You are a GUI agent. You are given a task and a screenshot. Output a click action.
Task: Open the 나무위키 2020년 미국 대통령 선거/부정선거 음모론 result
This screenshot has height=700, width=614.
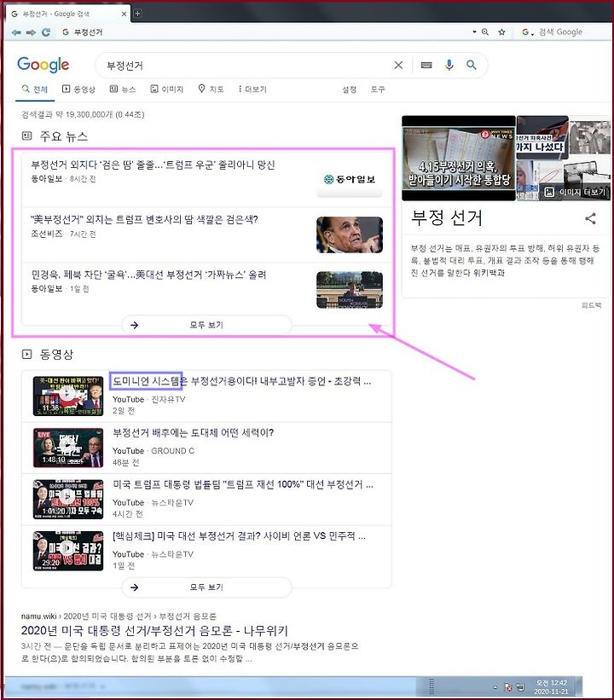coord(154,631)
